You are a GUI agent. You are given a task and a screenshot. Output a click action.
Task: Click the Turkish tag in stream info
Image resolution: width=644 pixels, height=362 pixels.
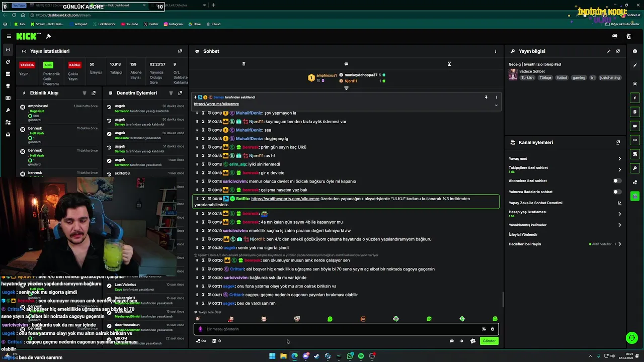click(x=527, y=78)
